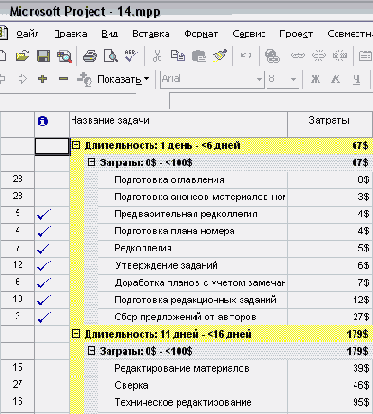Click row ID 12

(17, 265)
